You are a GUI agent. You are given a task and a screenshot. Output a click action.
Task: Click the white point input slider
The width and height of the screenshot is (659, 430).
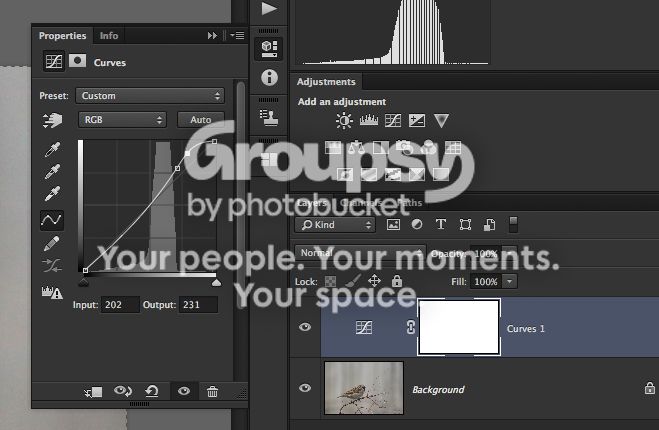coord(216,283)
